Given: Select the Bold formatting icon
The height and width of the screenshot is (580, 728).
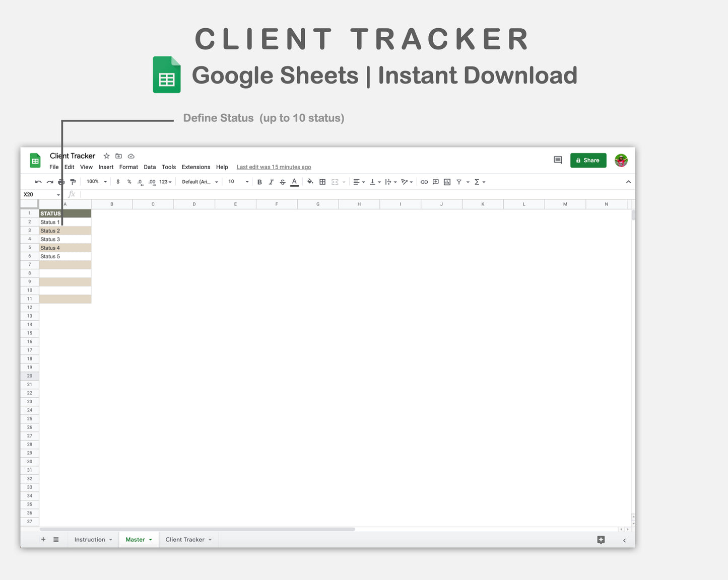Looking at the screenshot, I should (x=259, y=182).
